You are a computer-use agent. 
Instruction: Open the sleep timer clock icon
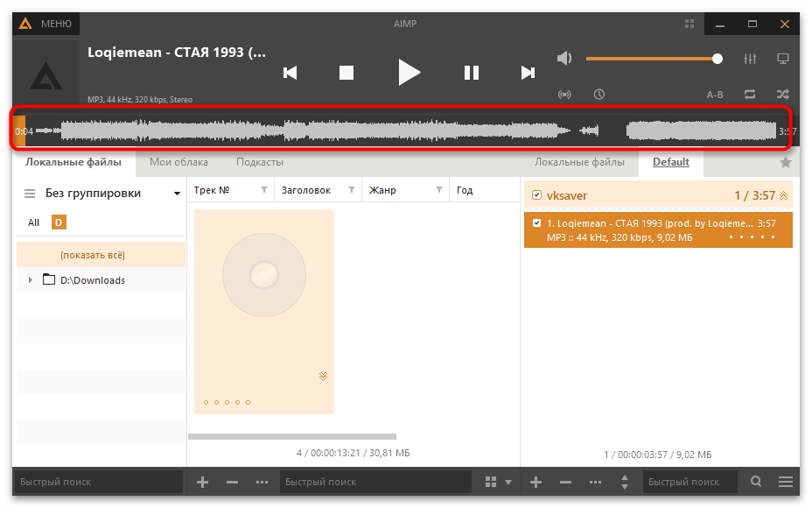599,94
